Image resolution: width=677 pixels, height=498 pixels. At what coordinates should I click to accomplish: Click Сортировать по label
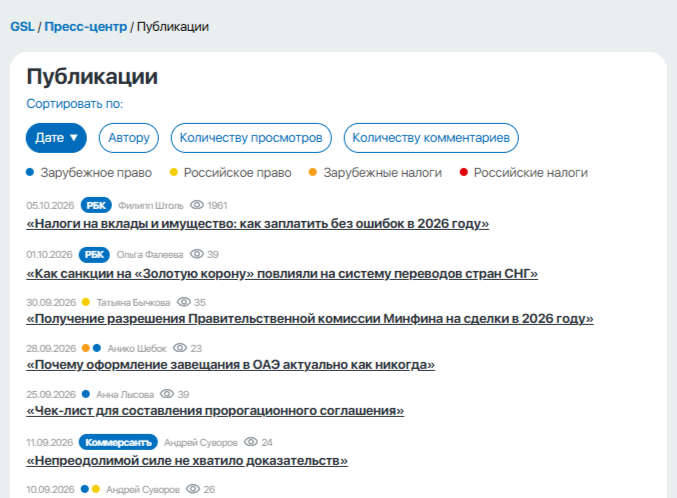75,104
